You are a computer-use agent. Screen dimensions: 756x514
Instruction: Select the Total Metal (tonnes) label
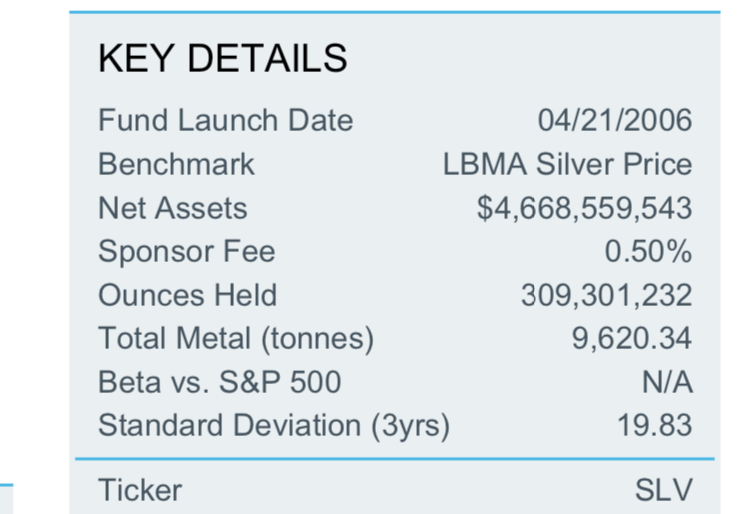click(x=236, y=338)
